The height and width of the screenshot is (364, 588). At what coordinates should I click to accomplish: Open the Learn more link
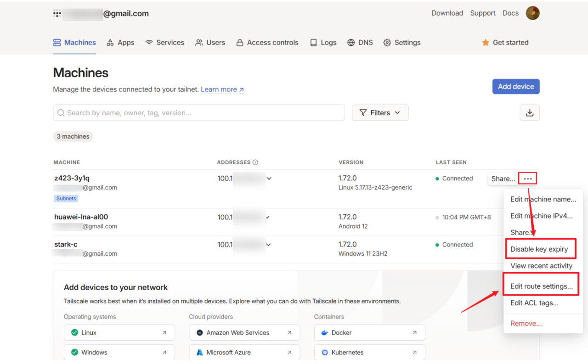222,90
